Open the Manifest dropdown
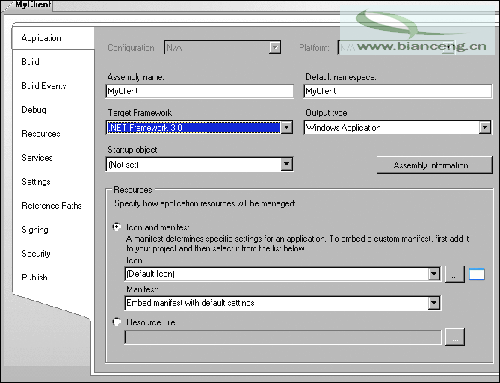The height and width of the screenshot is (383, 500). [x=434, y=303]
